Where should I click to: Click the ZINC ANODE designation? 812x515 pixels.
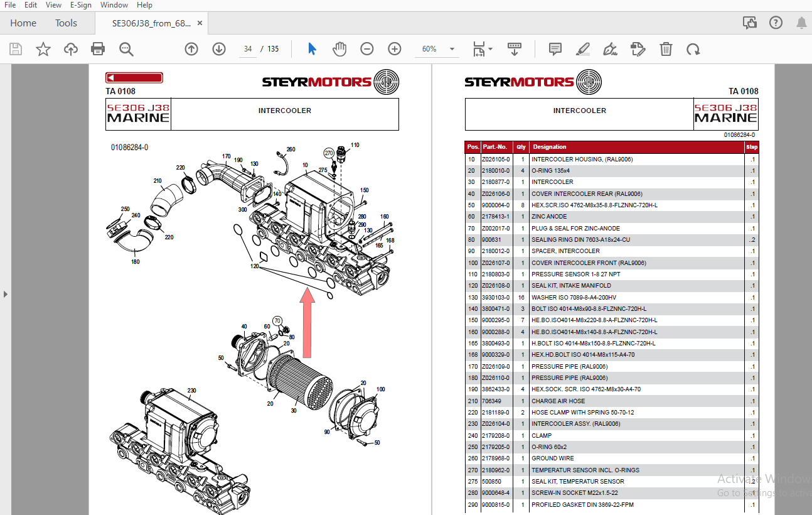pyautogui.click(x=549, y=217)
